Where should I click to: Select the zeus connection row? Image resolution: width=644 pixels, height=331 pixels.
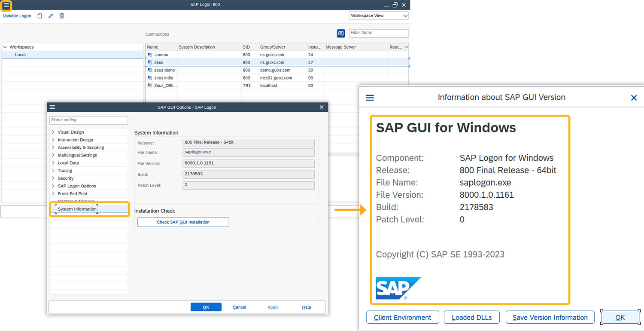pyautogui.click(x=277, y=62)
